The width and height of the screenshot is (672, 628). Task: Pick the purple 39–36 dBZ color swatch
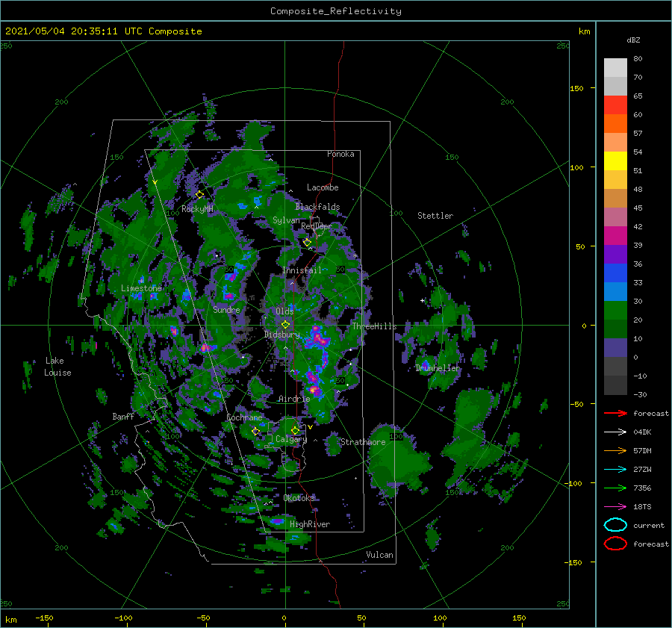pos(615,255)
